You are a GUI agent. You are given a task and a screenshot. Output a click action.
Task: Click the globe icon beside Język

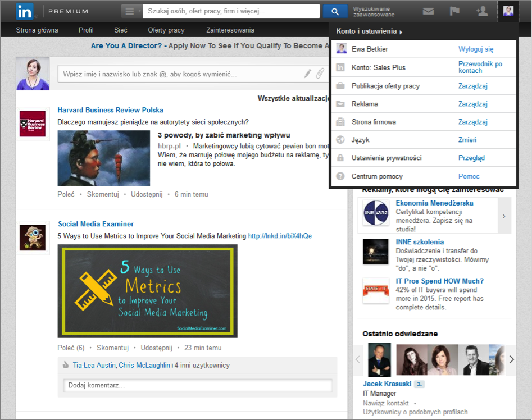[340, 140]
